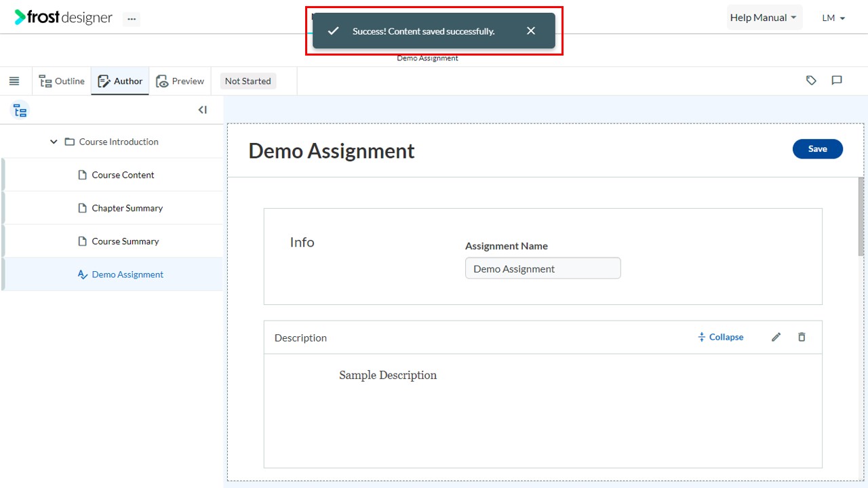This screenshot has height=488, width=868.
Task: Switch to the Preview tab
Action: coord(180,81)
